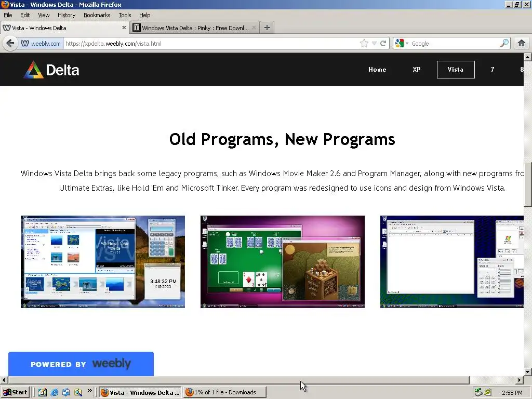Click the 2:58 PM taskbar clock
Screen dimensions: 532x399
512,393
